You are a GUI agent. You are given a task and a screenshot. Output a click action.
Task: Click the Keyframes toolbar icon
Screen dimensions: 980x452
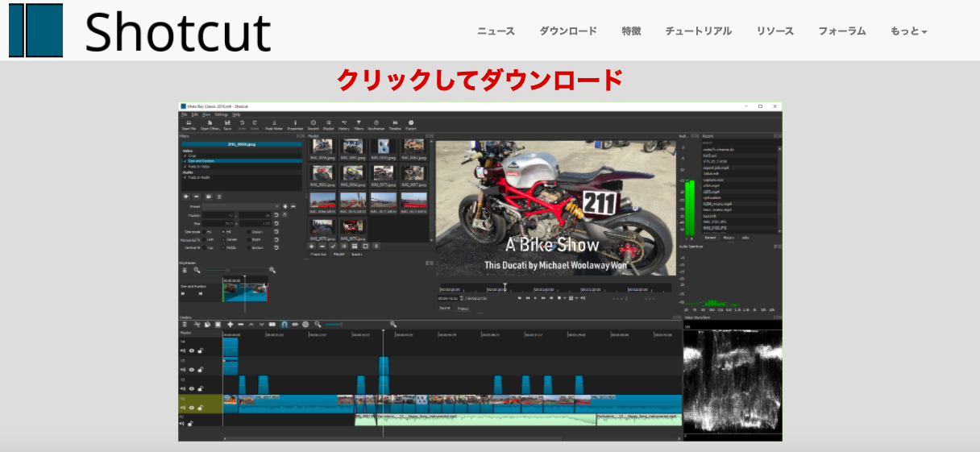pos(376,126)
